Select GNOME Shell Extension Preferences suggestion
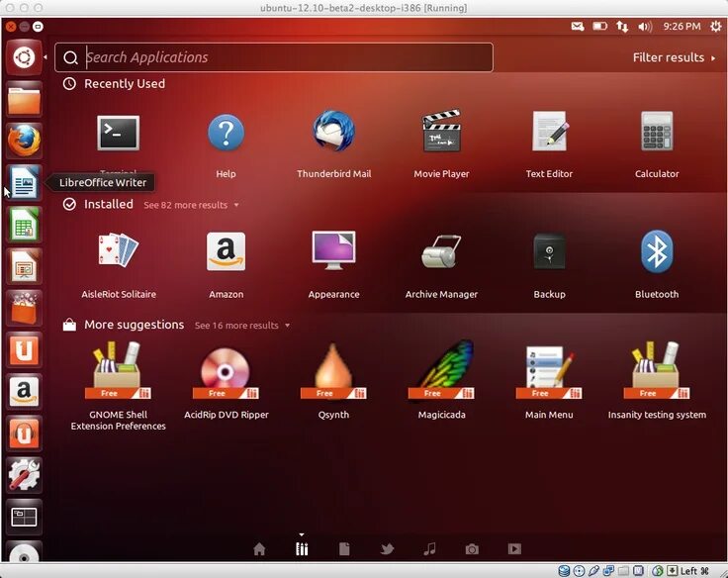This screenshot has width=728, height=578. click(x=118, y=370)
